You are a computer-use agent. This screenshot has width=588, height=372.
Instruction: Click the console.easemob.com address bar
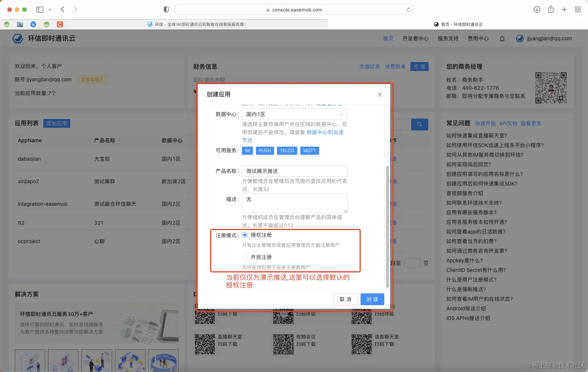coord(294,10)
